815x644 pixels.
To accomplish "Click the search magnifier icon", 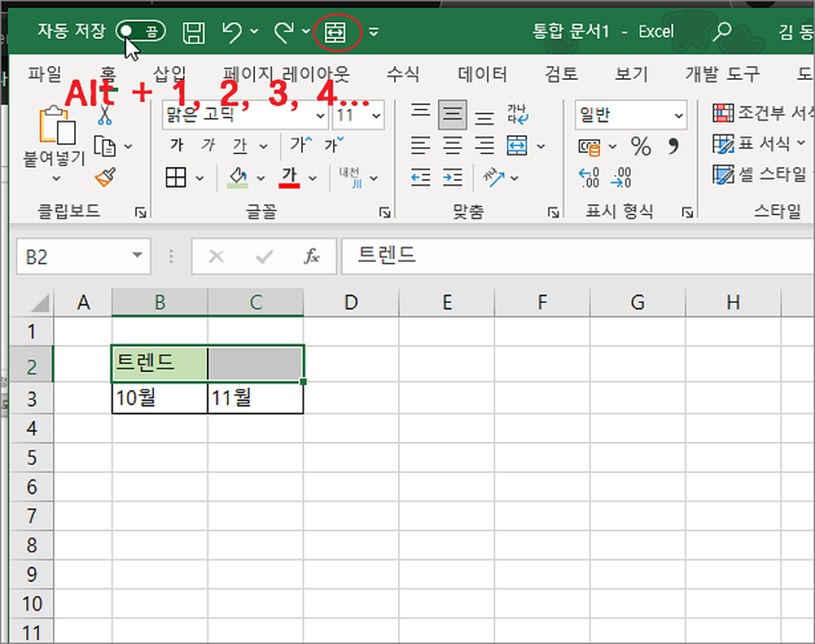I will 722,31.
